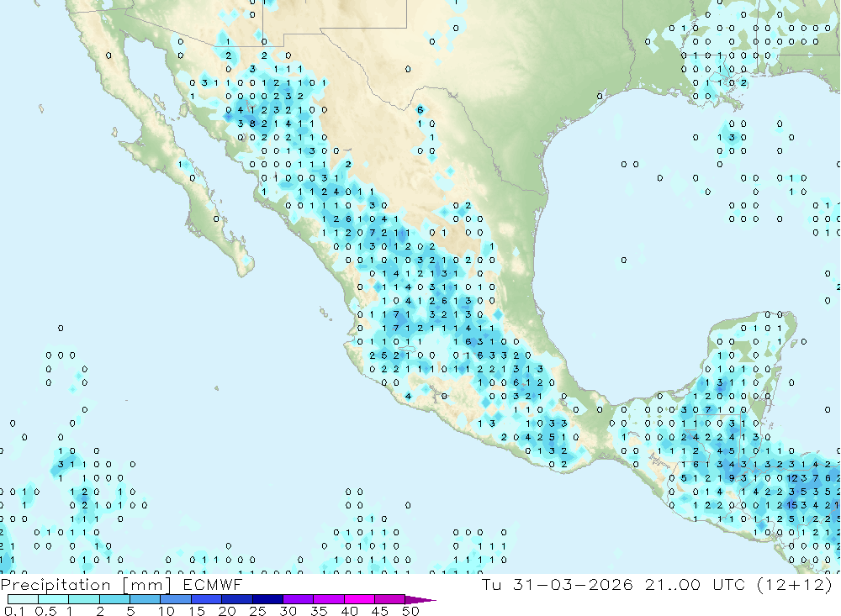The width and height of the screenshot is (841, 616).
Task: Click the '21..00 UTC' time text
Action: (x=695, y=584)
